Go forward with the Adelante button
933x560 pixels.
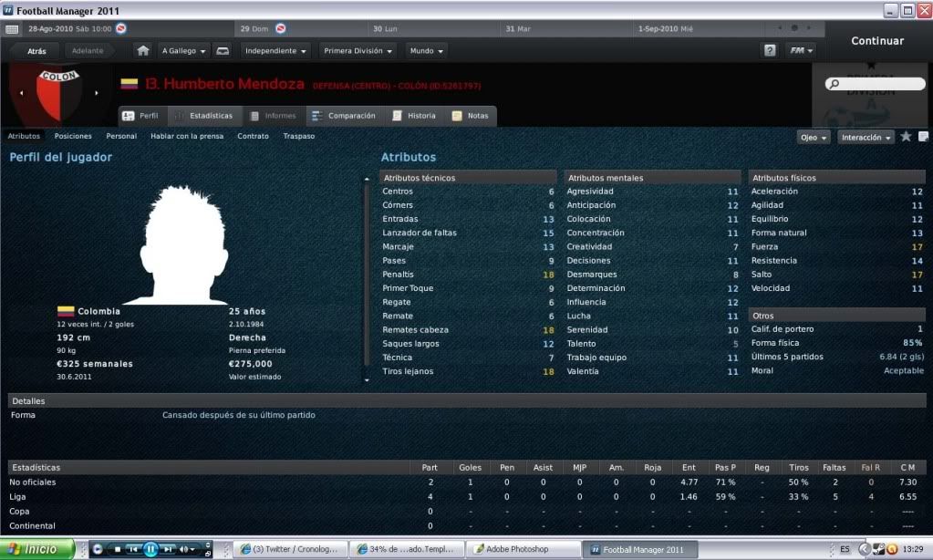coord(88,51)
